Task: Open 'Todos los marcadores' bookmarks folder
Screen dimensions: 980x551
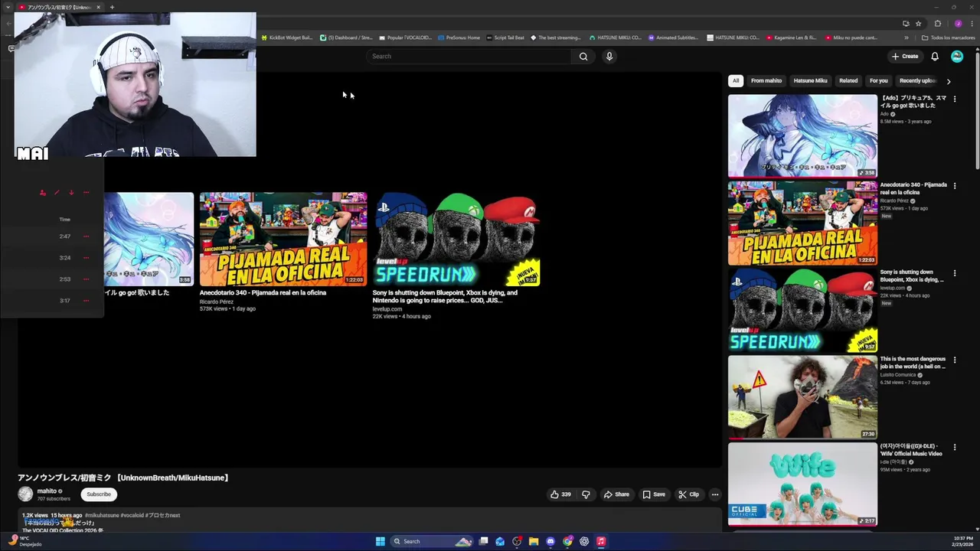Action: click(948, 37)
